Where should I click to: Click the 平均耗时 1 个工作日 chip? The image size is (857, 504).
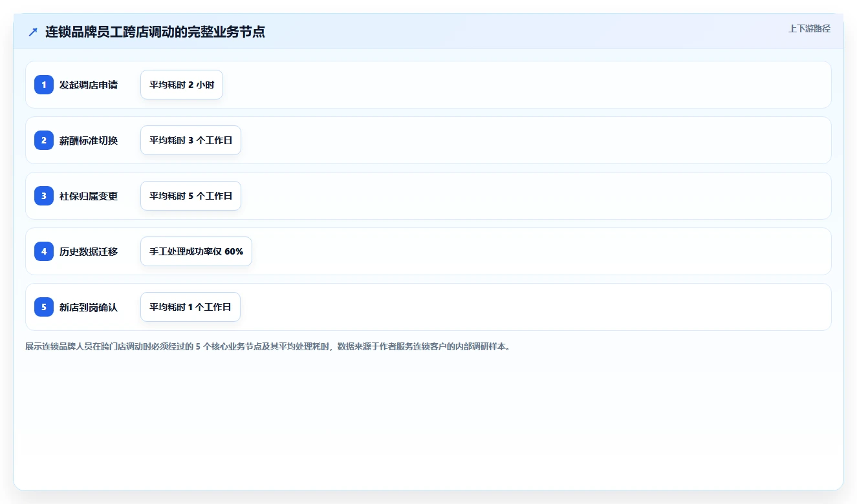tap(190, 307)
